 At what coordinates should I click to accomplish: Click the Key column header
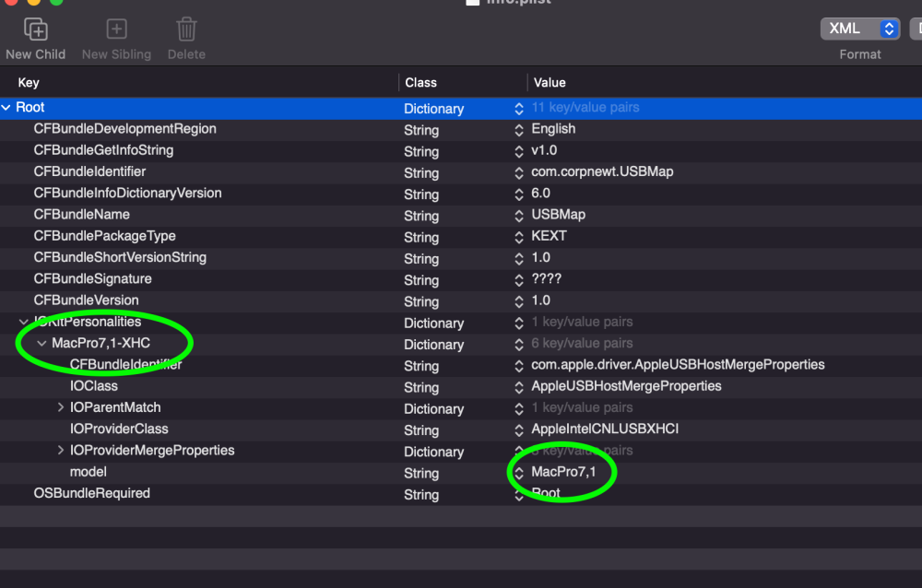pyautogui.click(x=29, y=82)
